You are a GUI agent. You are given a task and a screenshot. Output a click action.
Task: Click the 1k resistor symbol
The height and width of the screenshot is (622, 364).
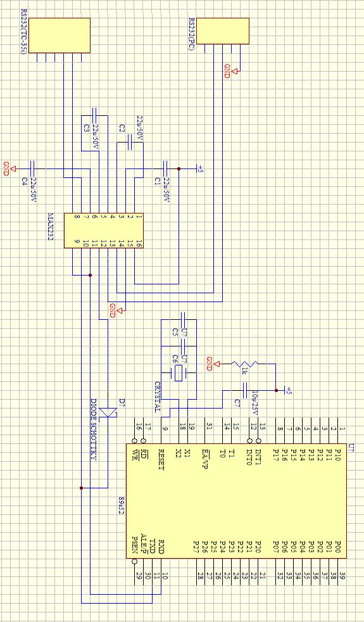(x=244, y=364)
